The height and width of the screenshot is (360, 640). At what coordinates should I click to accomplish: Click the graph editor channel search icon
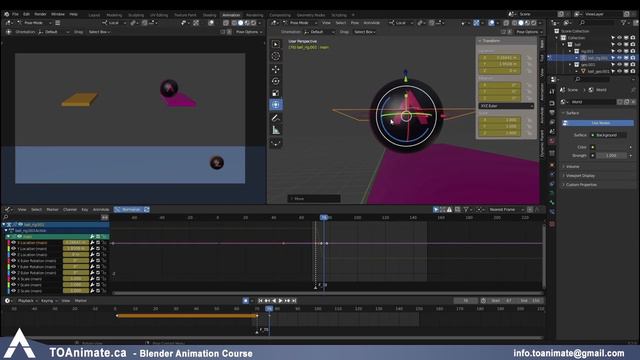6,217
